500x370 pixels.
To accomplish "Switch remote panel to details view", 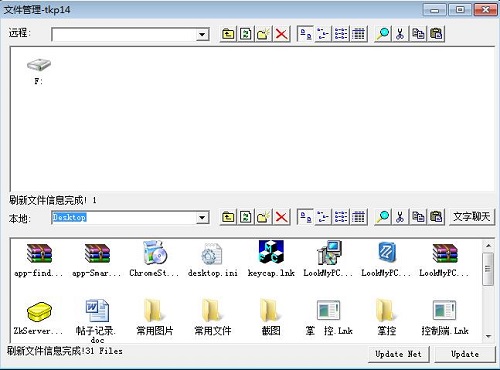I will [x=359, y=34].
